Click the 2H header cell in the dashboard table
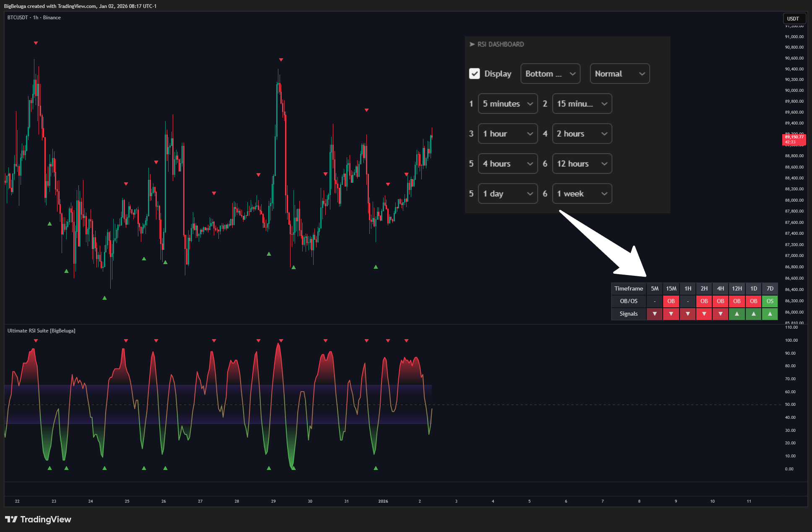The image size is (812, 532). (x=704, y=288)
